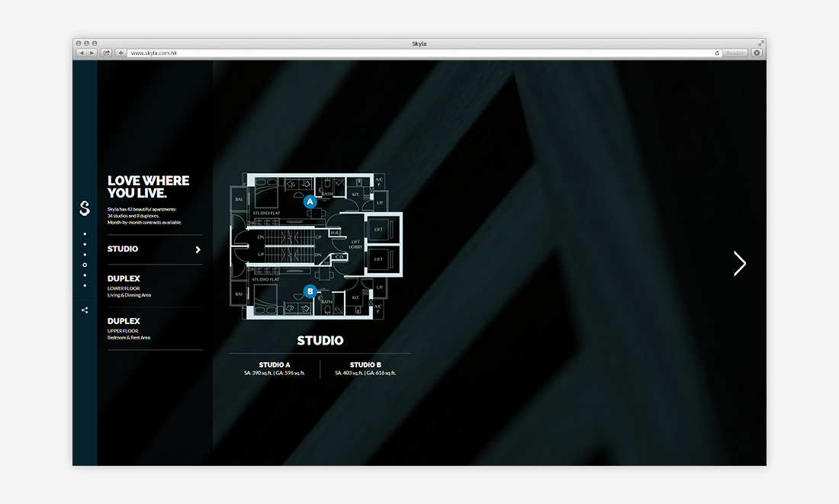839x504 pixels.
Task: Select the last navigation dot in sidebar
Action: click(x=85, y=284)
